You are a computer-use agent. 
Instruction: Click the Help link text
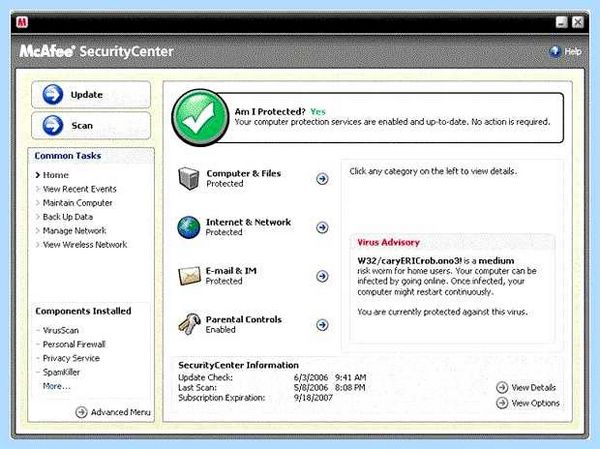(573, 51)
